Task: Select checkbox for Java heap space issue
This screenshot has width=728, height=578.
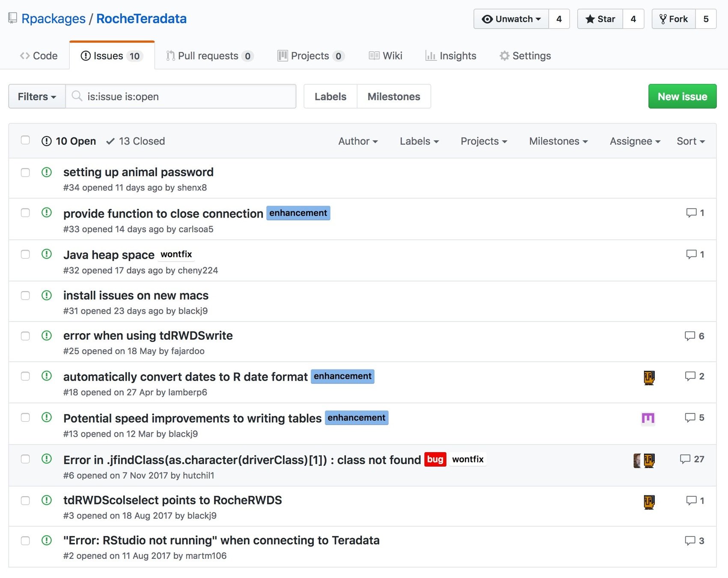Action: click(x=25, y=254)
